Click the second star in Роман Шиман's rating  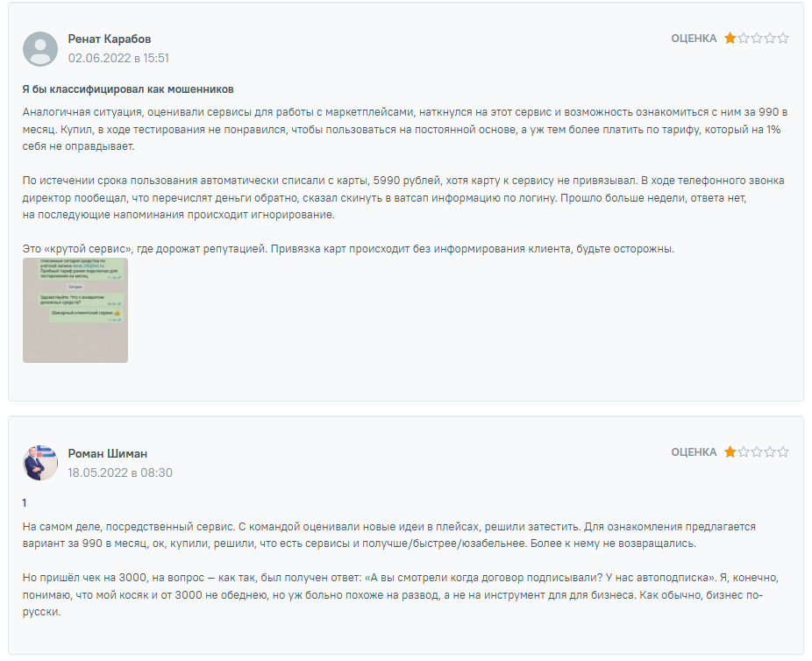click(x=744, y=452)
